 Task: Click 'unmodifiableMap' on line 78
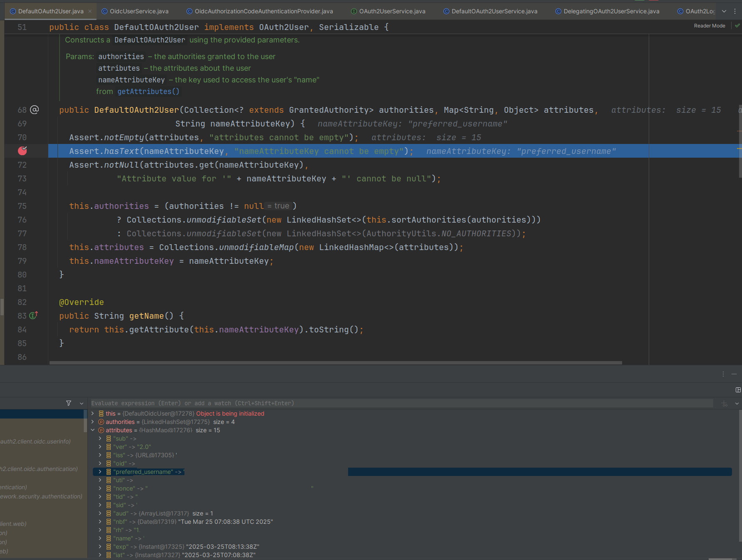(256, 247)
